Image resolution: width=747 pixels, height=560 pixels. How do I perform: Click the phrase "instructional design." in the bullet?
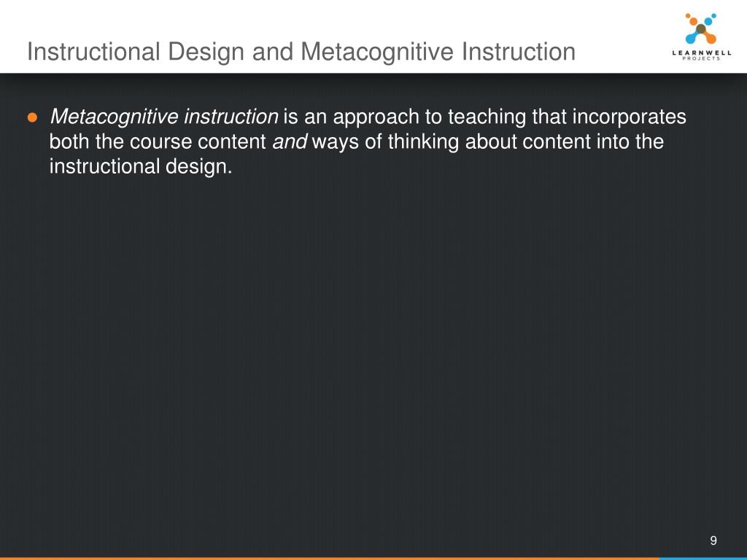(140, 166)
